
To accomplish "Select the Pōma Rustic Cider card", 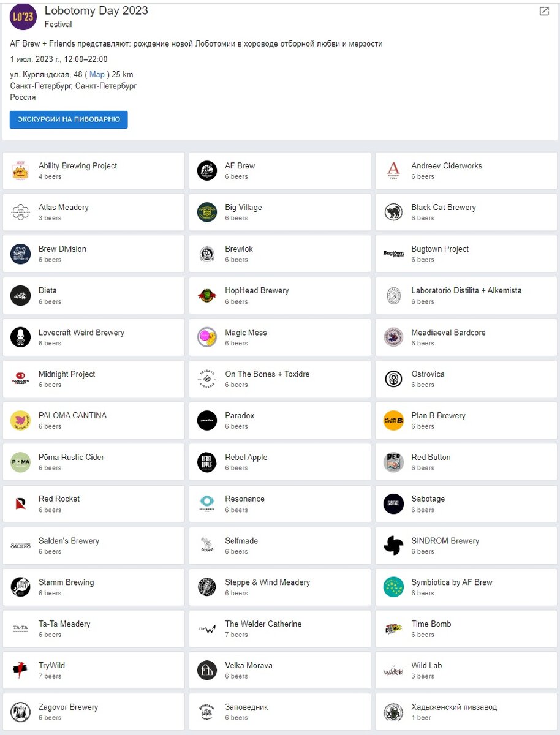I will [93, 462].
